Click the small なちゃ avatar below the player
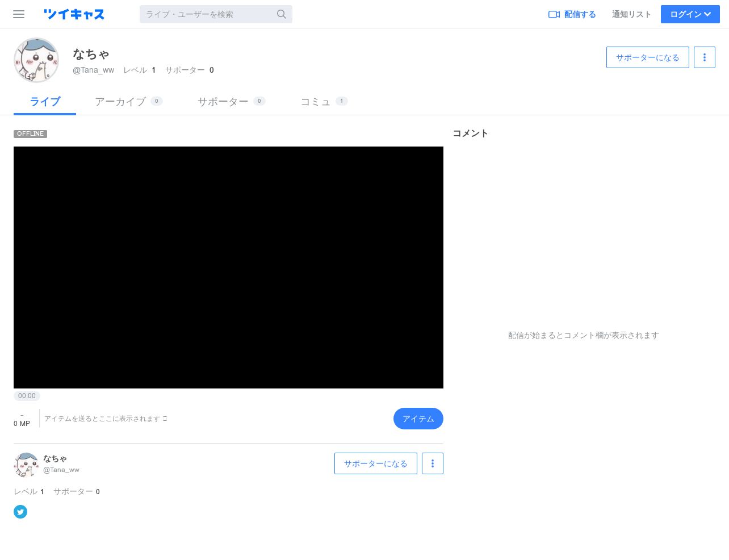The height and width of the screenshot is (560, 729). [26, 465]
